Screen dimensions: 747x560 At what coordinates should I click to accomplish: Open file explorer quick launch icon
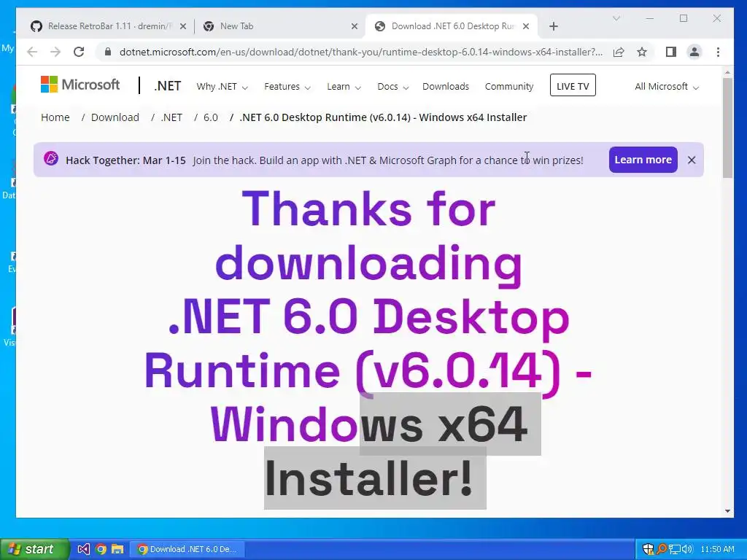click(117, 549)
